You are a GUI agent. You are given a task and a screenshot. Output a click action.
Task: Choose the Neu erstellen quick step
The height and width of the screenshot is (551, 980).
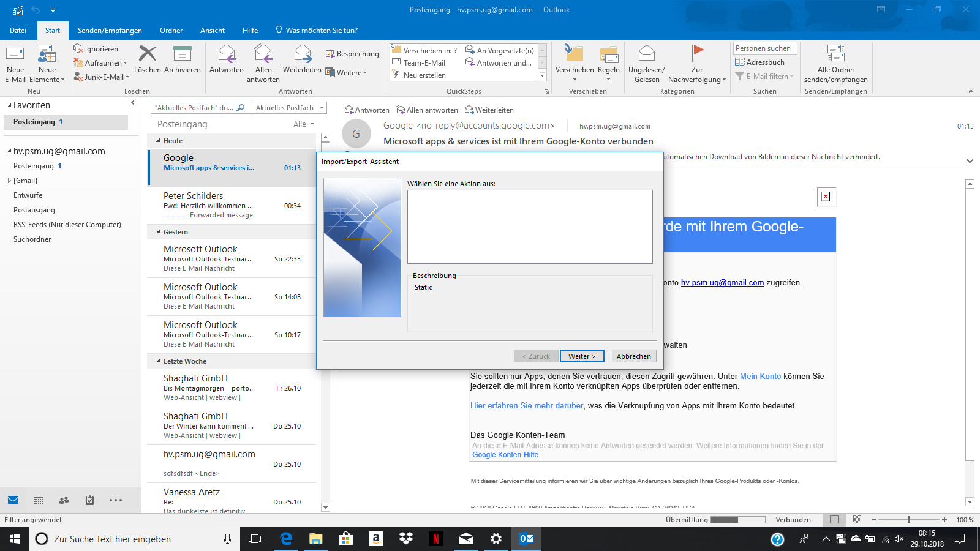pos(419,75)
